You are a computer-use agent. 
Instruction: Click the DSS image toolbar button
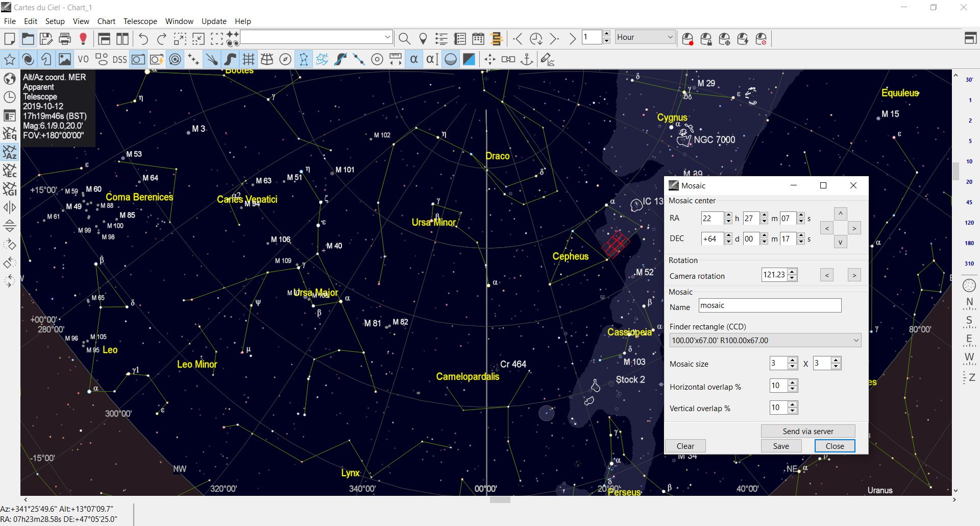(119, 60)
